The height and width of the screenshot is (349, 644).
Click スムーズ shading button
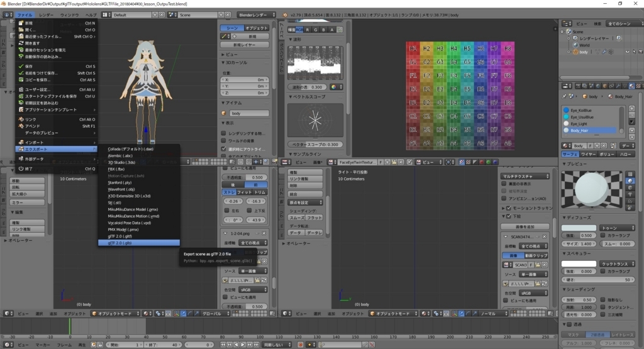click(297, 218)
